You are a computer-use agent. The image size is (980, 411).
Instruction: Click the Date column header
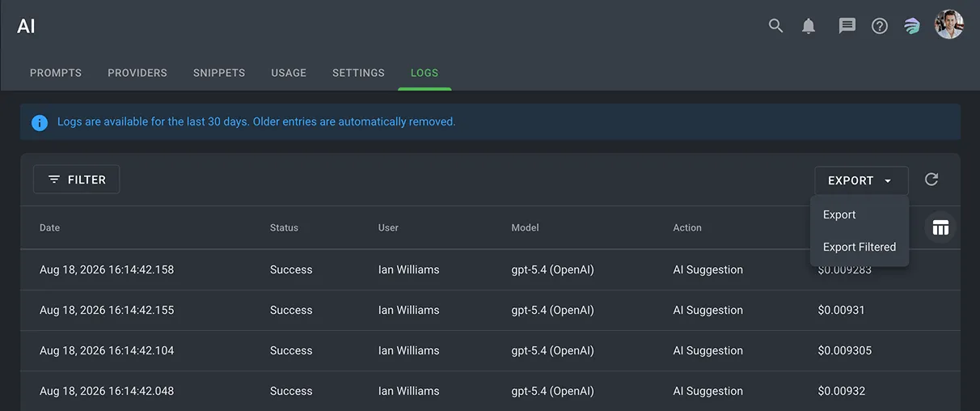[x=50, y=228]
